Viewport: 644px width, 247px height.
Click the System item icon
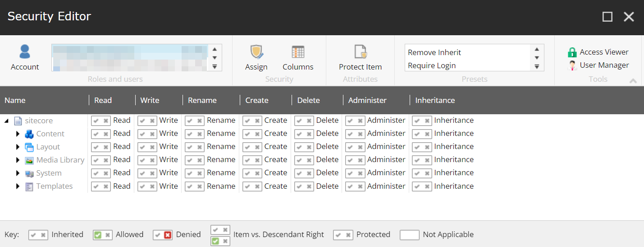point(29,173)
